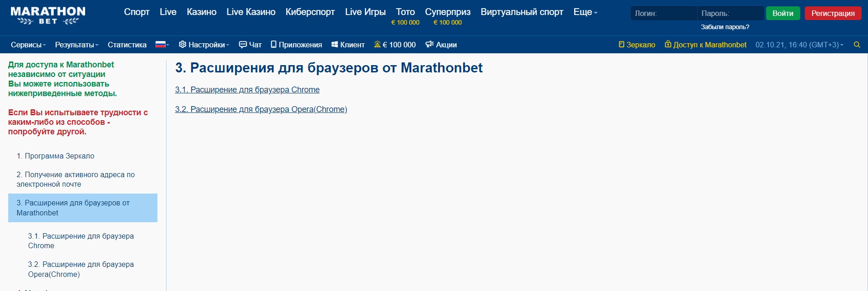Click Забыли пароль? link
Viewport: 868px width, 291px height.
pyautogui.click(x=725, y=27)
